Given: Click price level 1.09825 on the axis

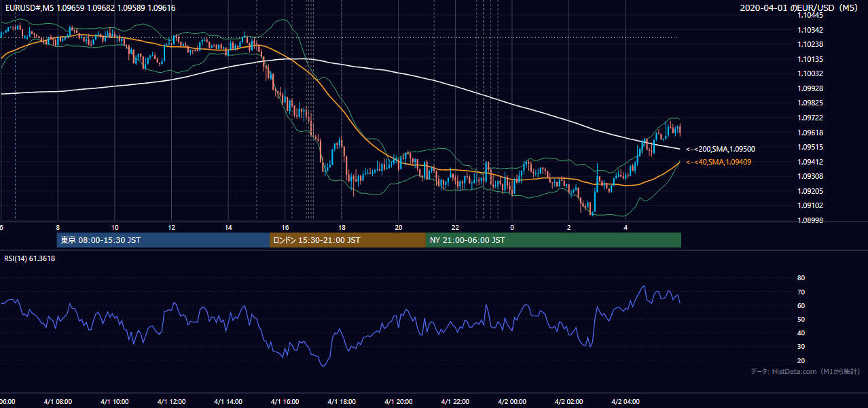Looking at the screenshot, I should (810, 103).
